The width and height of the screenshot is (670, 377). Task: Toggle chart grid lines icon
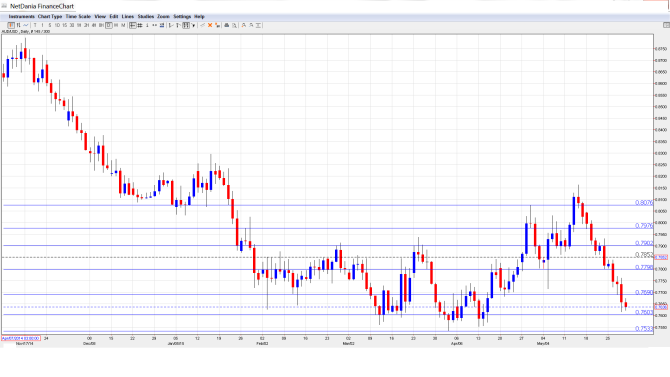click(x=140, y=25)
